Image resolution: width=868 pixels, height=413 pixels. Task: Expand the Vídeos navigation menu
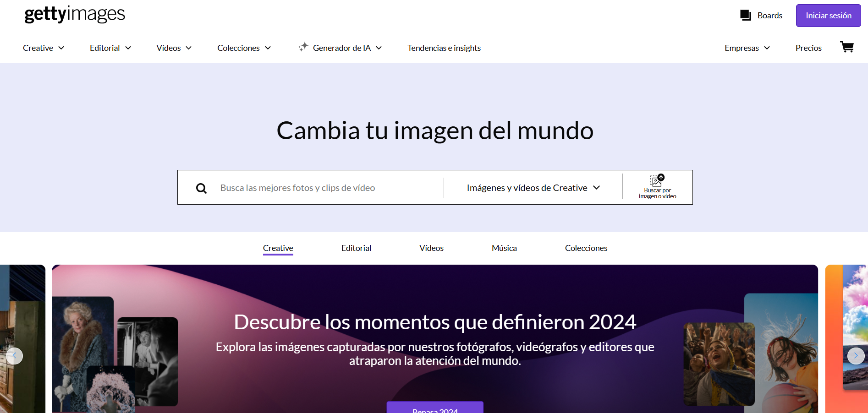pos(174,48)
